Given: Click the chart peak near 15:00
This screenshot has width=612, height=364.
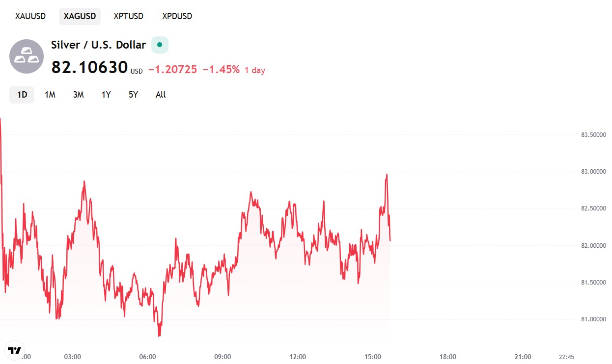Looking at the screenshot, I should click(x=387, y=174).
